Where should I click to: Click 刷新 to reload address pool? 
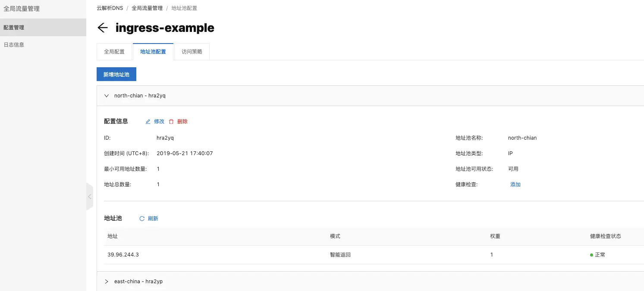tap(153, 219)
